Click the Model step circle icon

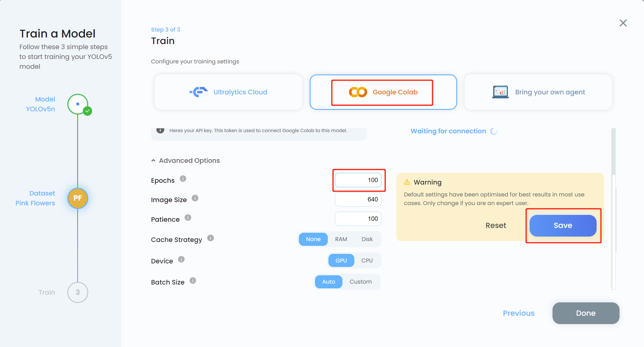(78, 104)
